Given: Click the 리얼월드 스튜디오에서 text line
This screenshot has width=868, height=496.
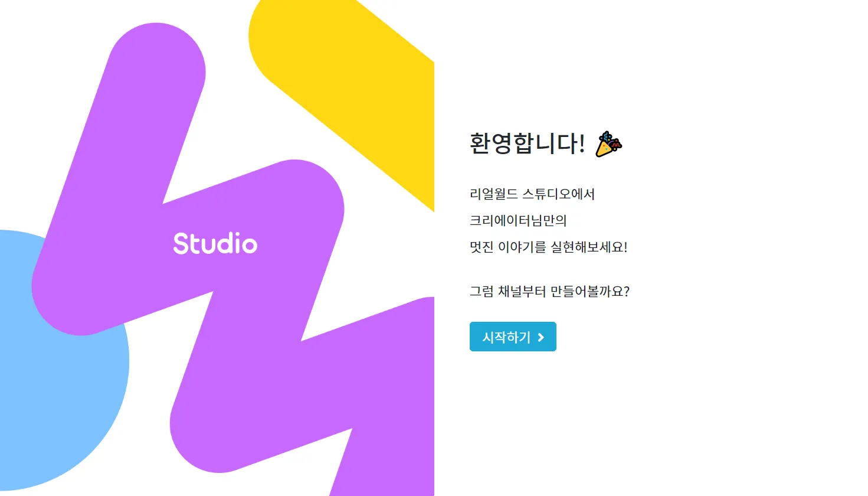Looking at the screenshot, I should coord(532,194).
